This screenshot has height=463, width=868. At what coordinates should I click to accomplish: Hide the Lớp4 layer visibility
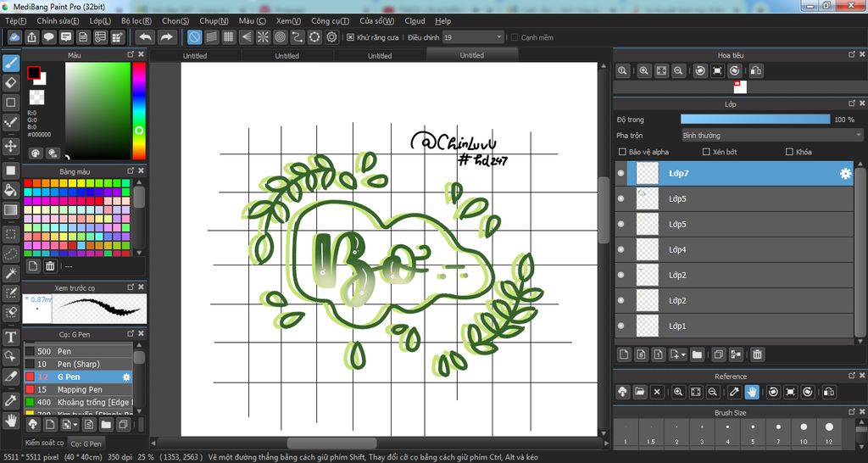click(620, 250)
